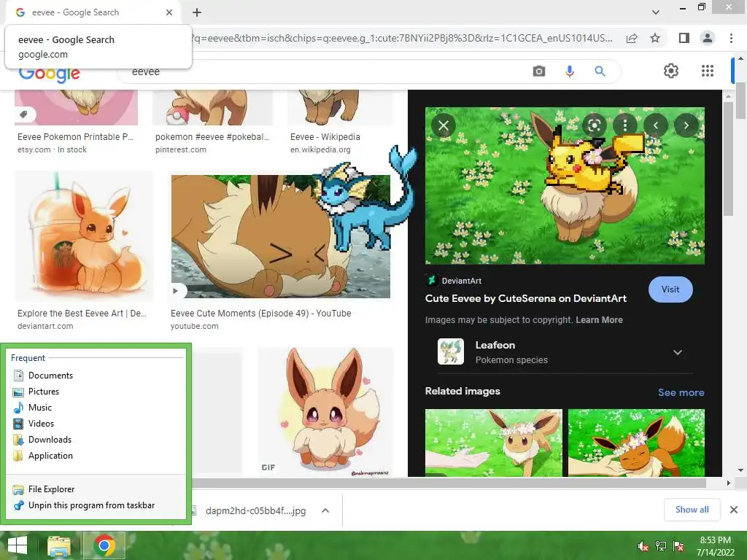The image size is (747, 560).
Task: Select Documents in the jump list
Action: (x=50, y=376)
